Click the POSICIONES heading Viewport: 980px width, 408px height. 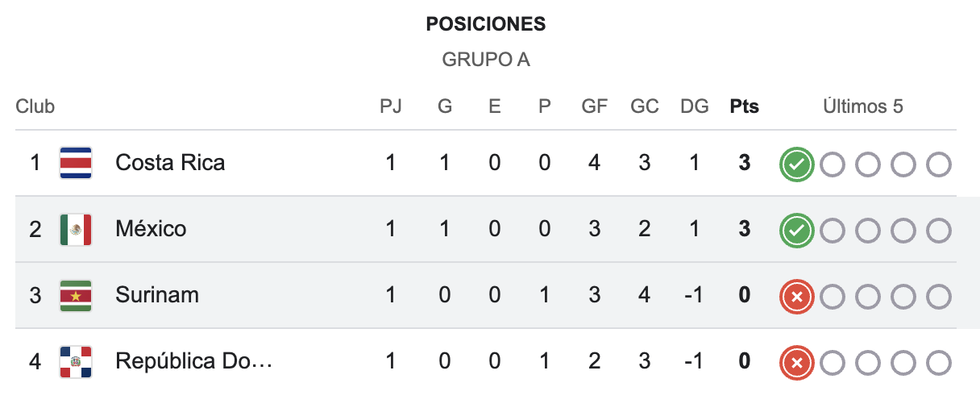(486, 25)
